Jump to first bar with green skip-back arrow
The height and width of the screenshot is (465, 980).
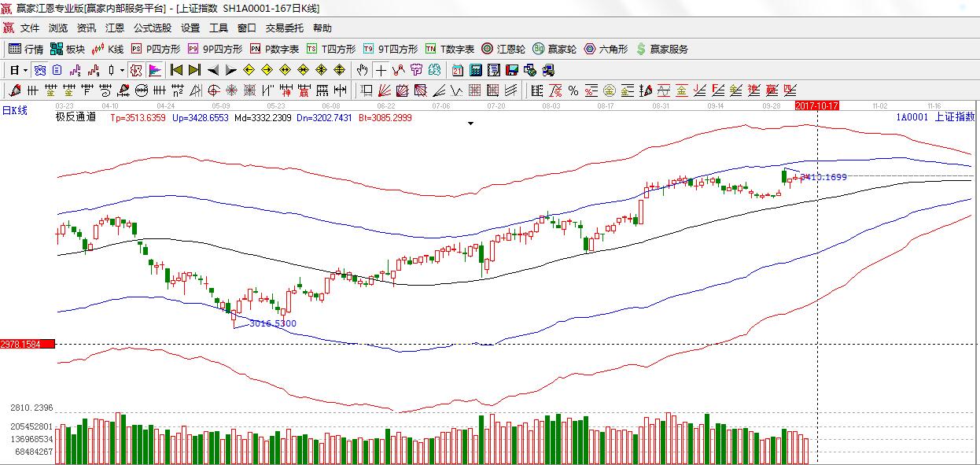click(176, 70)
